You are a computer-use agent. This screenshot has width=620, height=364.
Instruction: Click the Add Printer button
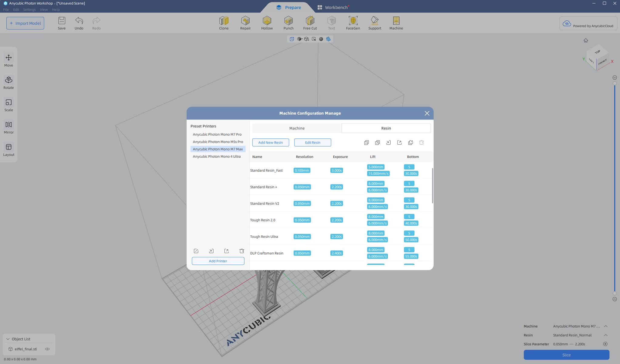(218, 261)
